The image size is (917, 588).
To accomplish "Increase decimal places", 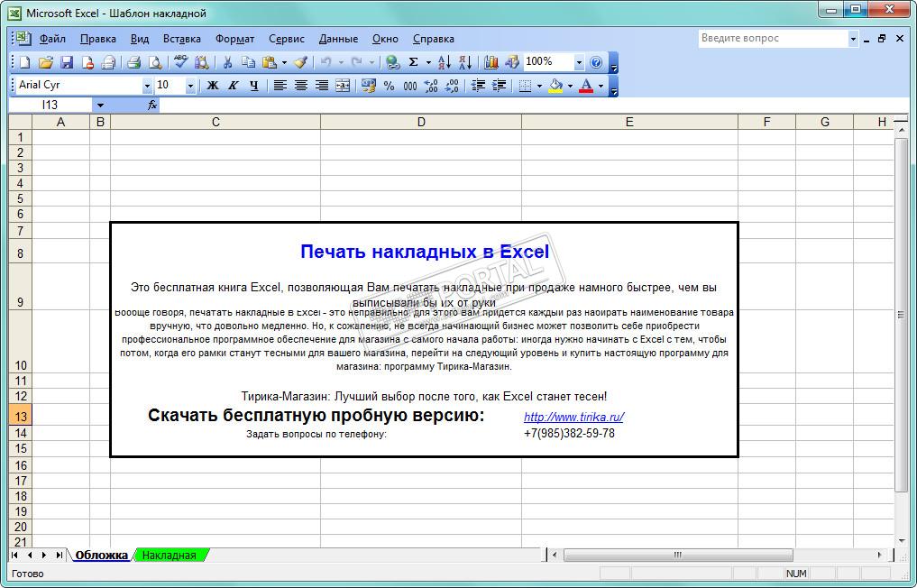I will pos(431,86).
